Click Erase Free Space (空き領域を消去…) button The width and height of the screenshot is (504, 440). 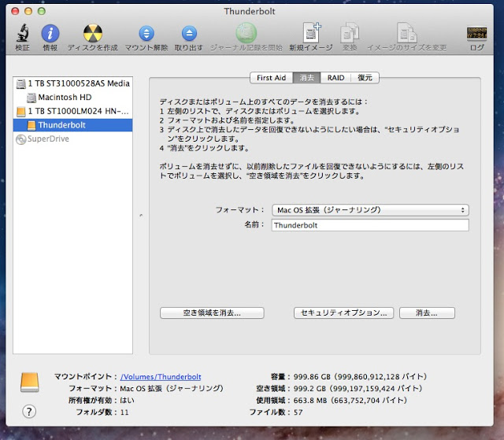(x=212, y=312)
